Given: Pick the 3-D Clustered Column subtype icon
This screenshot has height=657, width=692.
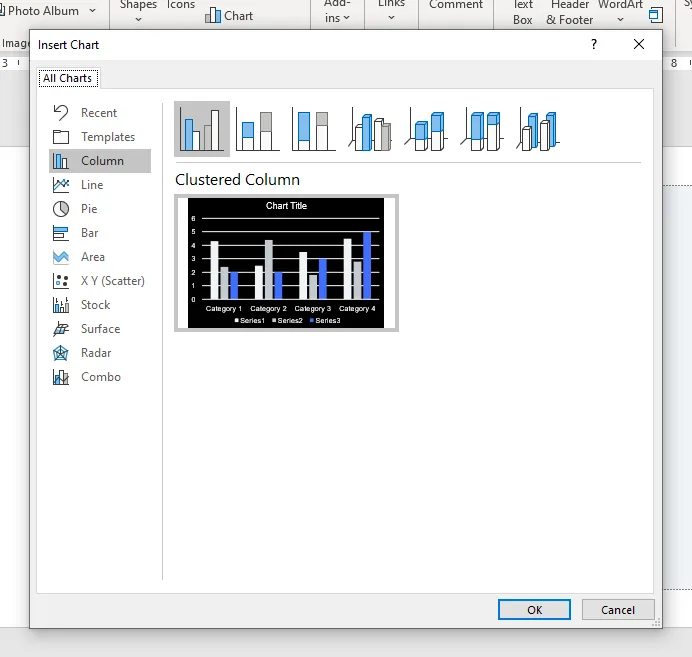Looking at the screenshot, I should point(370,131).
